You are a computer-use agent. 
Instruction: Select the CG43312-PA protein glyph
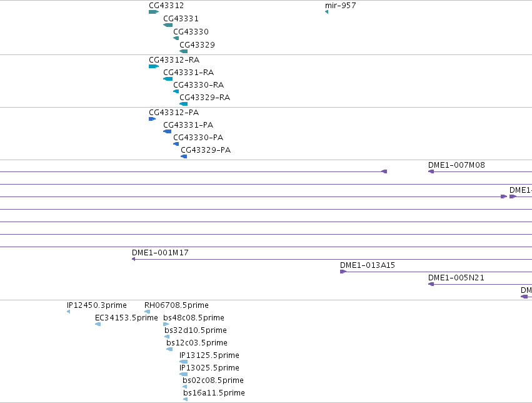click(x=152, y=119)
